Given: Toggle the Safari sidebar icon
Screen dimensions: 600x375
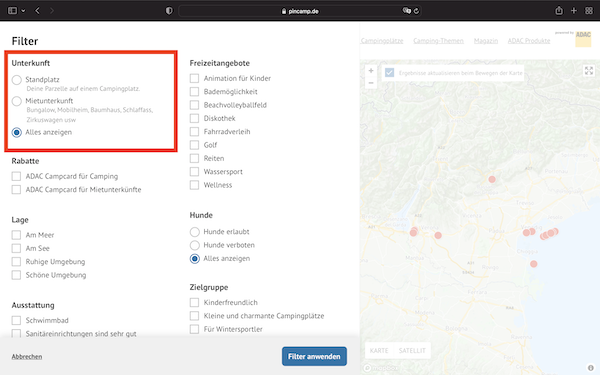Looking at the screenshot, I should tap(12, 11).
